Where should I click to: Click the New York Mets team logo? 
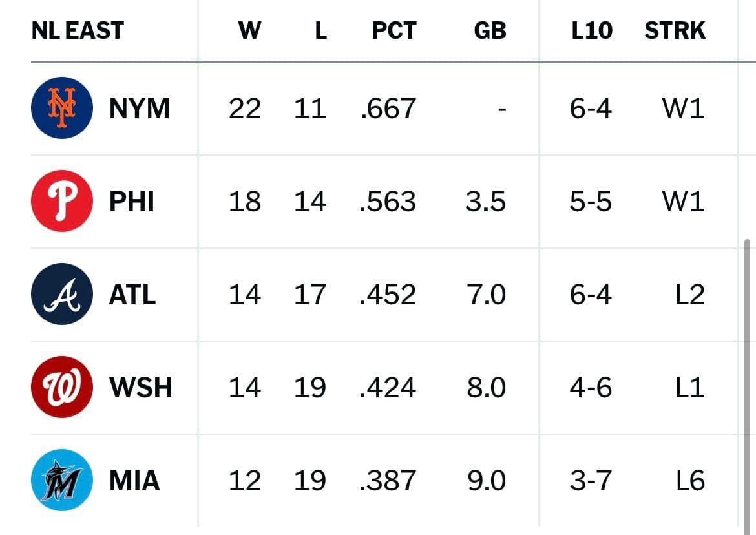coord(61,108)
